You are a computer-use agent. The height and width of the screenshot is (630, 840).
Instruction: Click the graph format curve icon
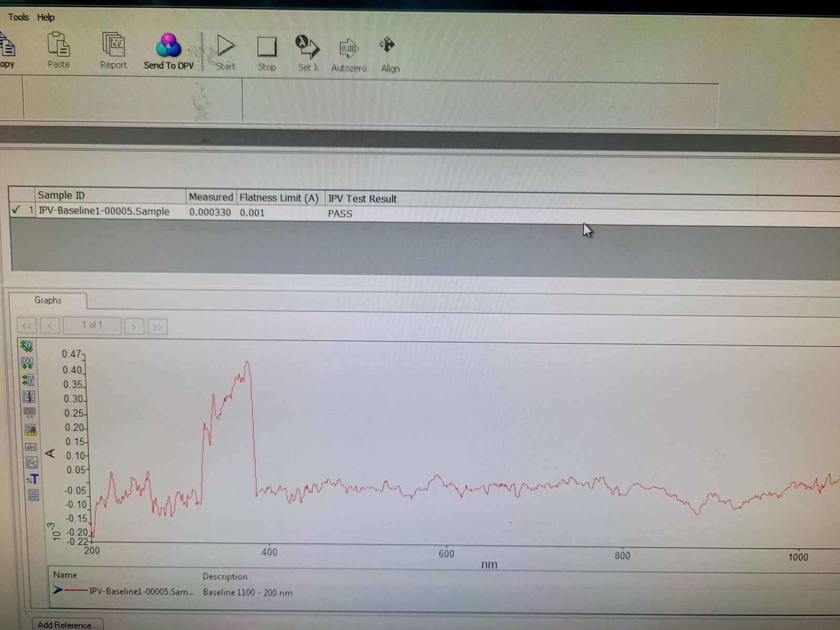[x=31, y=463]
